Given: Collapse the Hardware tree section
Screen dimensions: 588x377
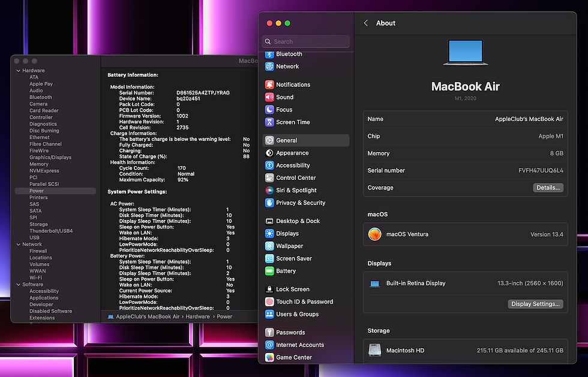Looking at the screenshot, I should (19, 71).
